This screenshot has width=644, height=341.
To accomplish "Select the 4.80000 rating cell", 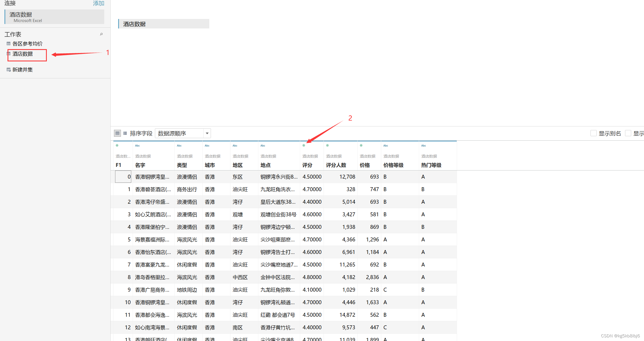I will tap(312, 277).
